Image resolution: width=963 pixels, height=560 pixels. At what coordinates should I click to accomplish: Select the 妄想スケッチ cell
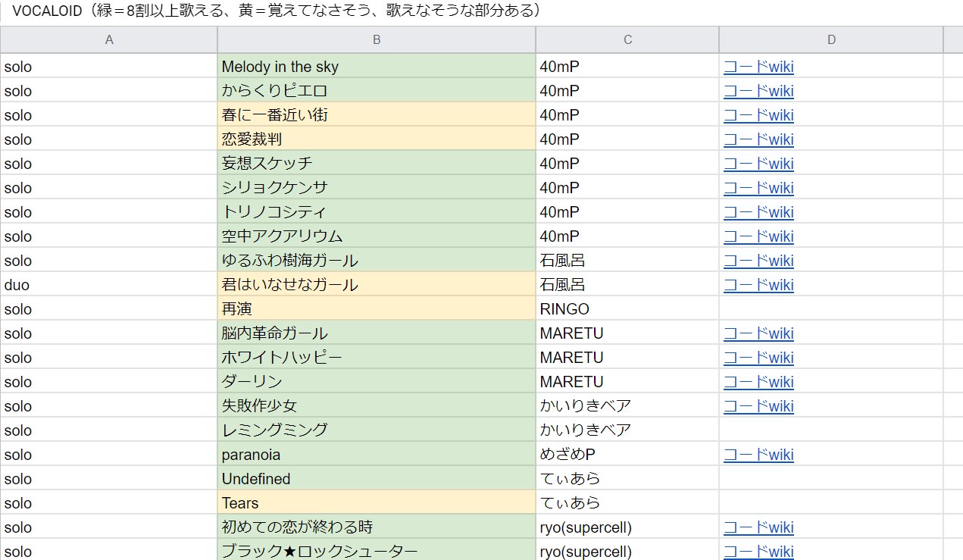(x=377, y=163)
